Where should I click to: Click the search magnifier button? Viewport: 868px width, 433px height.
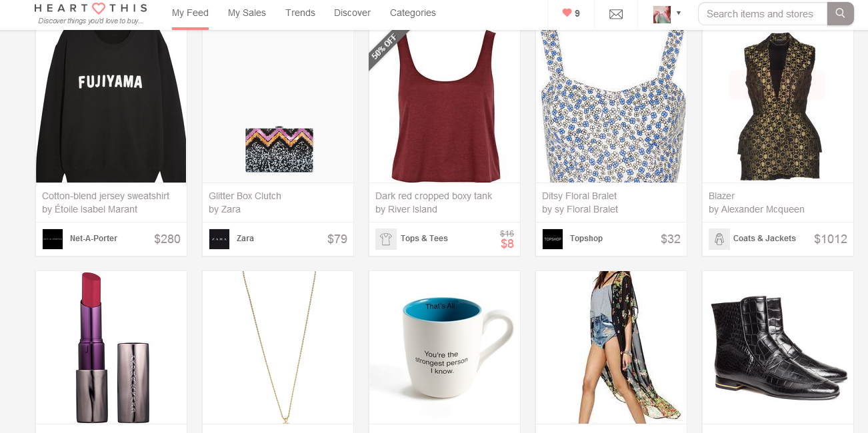[x=840, y=13]
